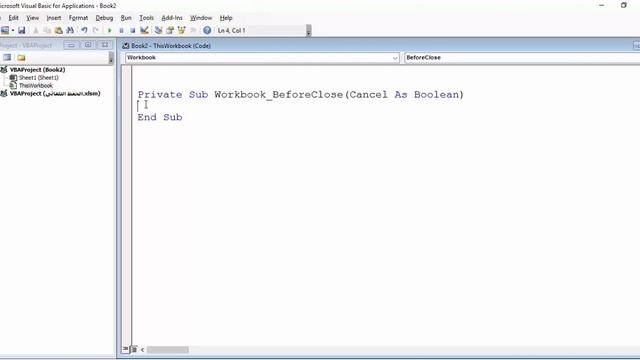
Task: Click the Copy toolbar icon
Action: pyautogui.click(x=47, y=30)
